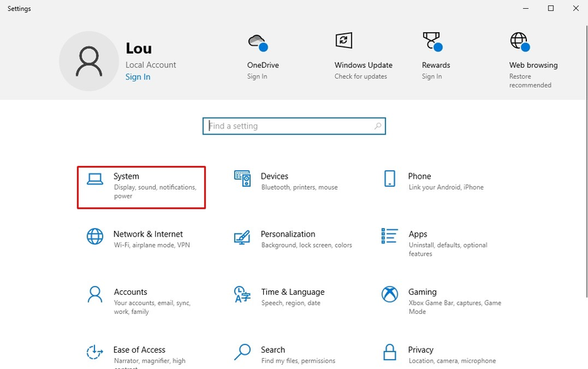
Task: Select the Apps category title
Action: point(417,234)
